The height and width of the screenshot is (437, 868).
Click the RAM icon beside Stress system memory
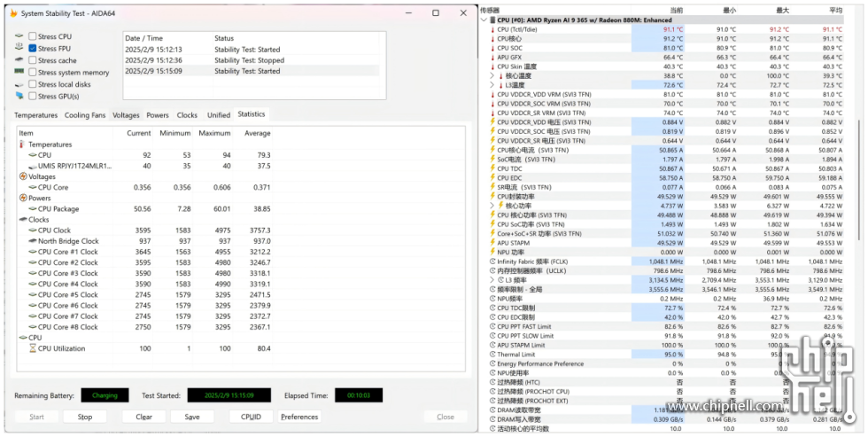pyautogui.click(x=19, y=72)
